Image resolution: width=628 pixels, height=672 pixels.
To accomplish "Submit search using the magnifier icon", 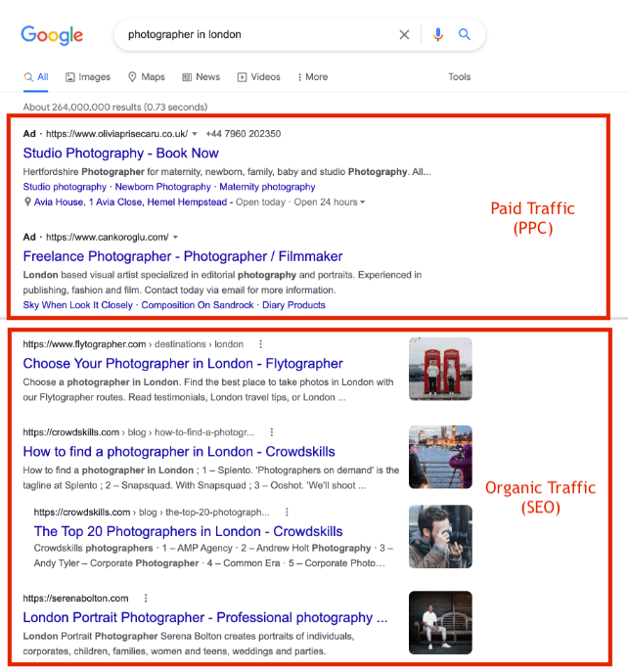I will [465, 34].
